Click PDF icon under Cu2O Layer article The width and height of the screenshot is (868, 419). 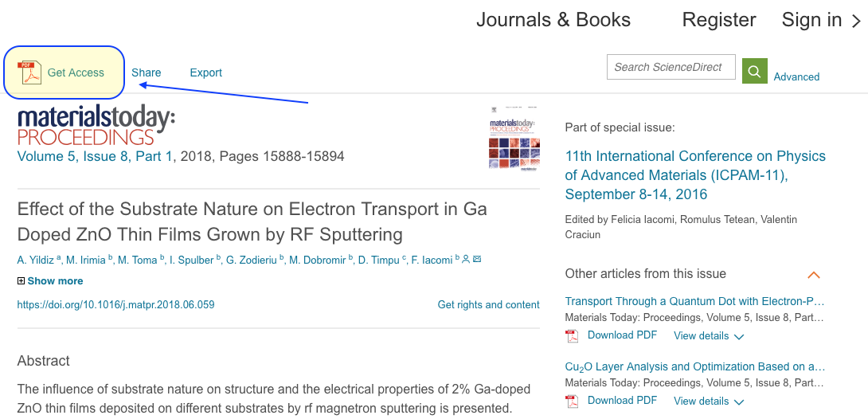click(x=571, y=401)
